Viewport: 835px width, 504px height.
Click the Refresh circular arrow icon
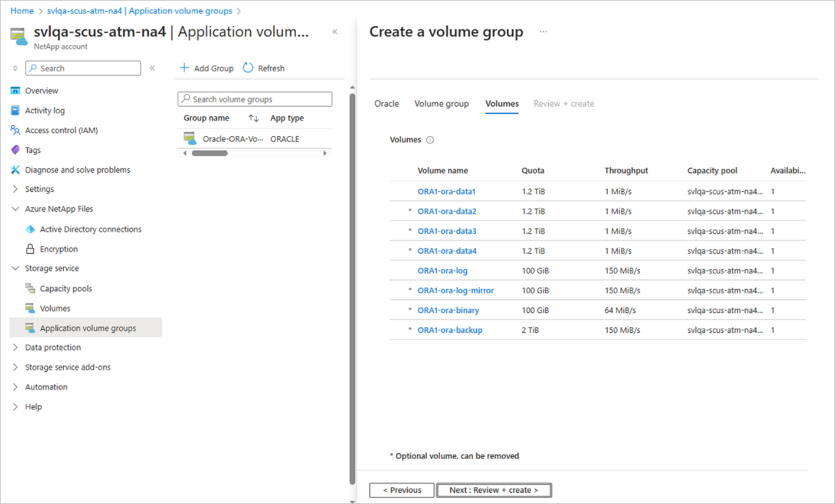[248, 68]
